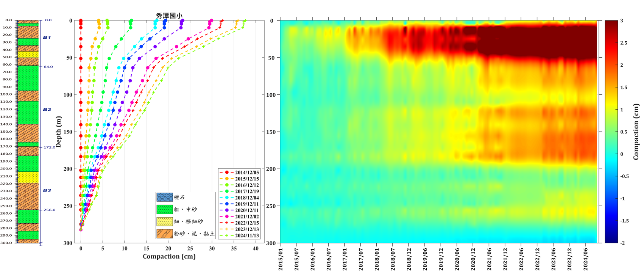This screenshot has width=644, height=273.
Task: Click the magenta marker beside 2021/12/02 legend entry
Action: click(x=227, y=217)
